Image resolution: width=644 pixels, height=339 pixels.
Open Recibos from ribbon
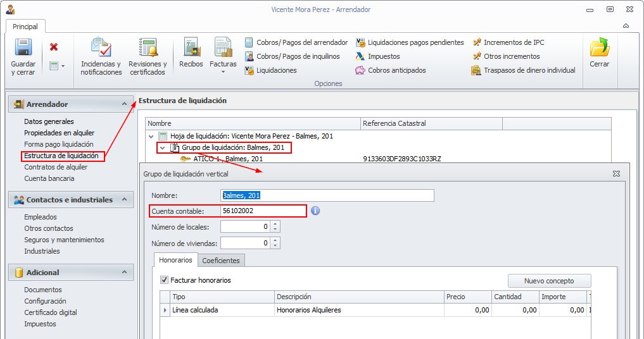tap(191, 52)
